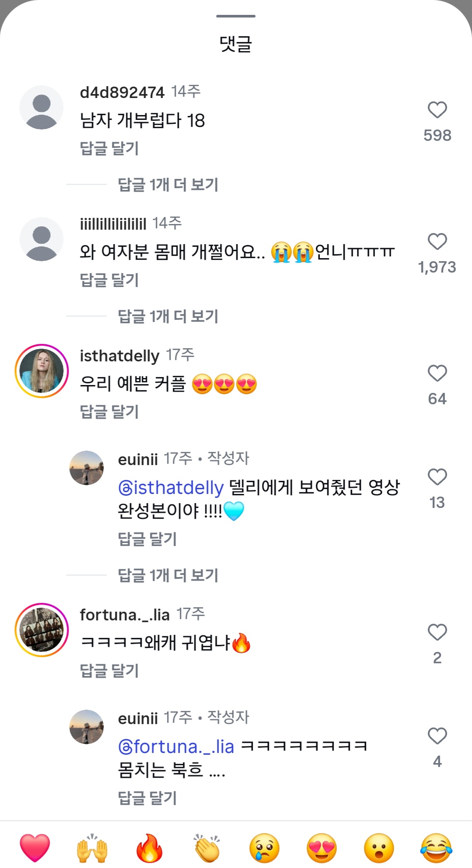Image resolution: width=472 pixels, height=868 pixels.
Task: Tap the surprised face emoji reaction
Action: [x=379, y=847]
